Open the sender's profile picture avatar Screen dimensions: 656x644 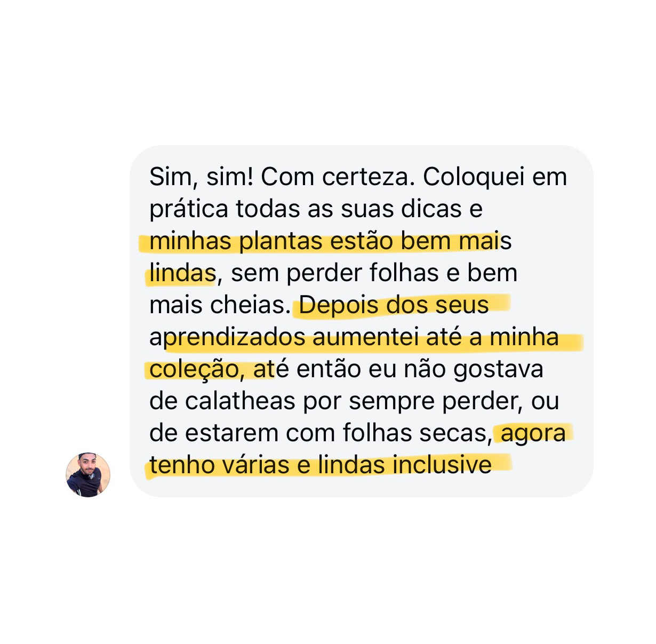(x=88, y=474)
